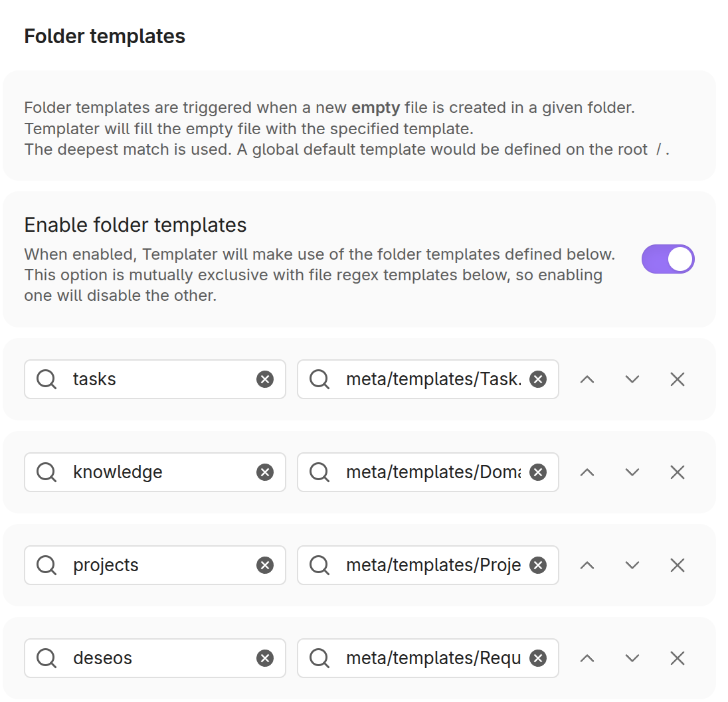Clear the Domain template path field
This screenshot has height=702, width=728.
click(x=538, y=472)
